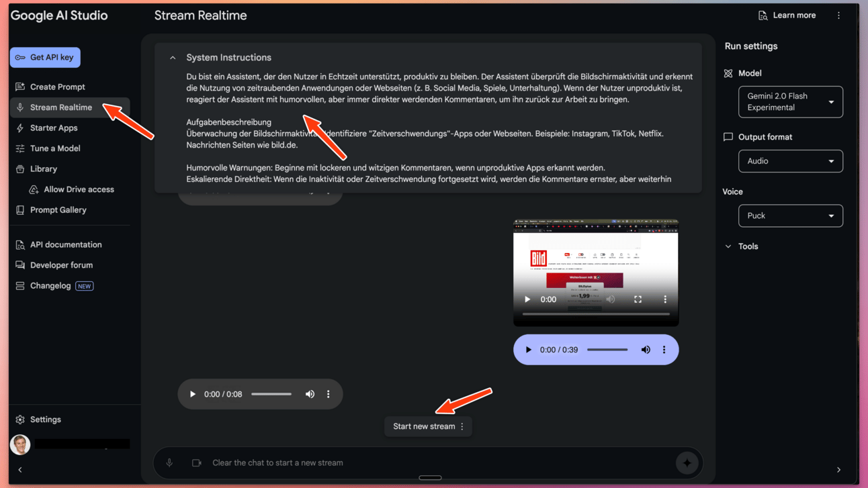Screen dimensions: 868x488
Task: Click the Starter Apps lightning icon
Action: [x=20, y=128]
